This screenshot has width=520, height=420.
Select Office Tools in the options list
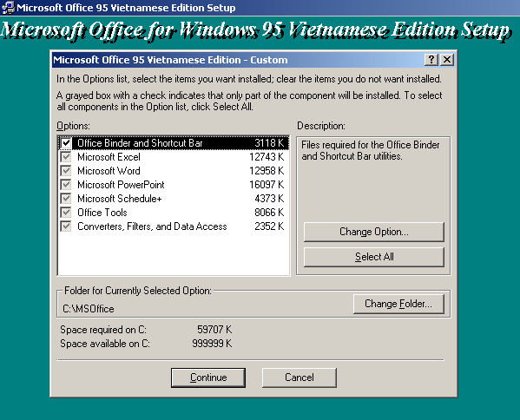coord(173,213)
